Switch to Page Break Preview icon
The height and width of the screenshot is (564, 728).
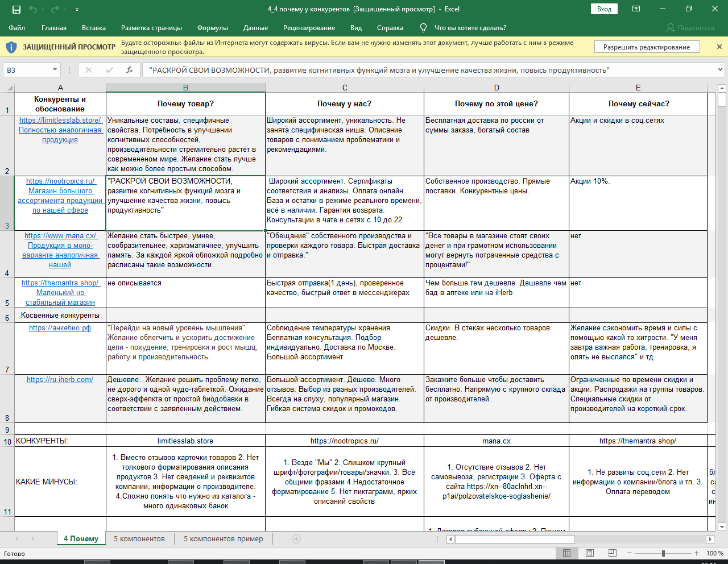612,553
